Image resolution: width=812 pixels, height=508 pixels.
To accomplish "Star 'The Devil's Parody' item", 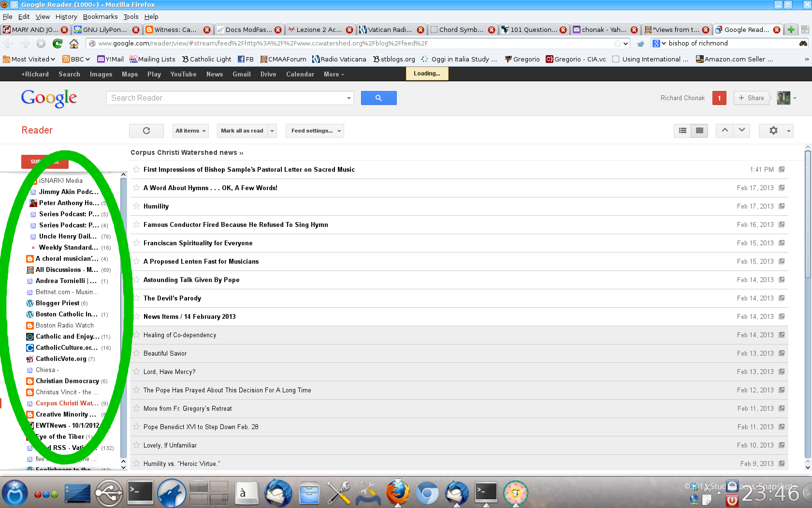I will click(136, 298).
